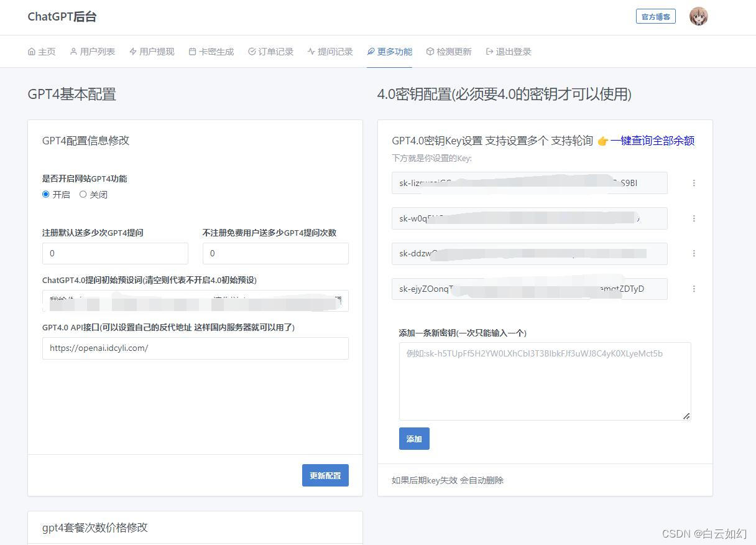Click the GPT4基本配置 section title

72,95
